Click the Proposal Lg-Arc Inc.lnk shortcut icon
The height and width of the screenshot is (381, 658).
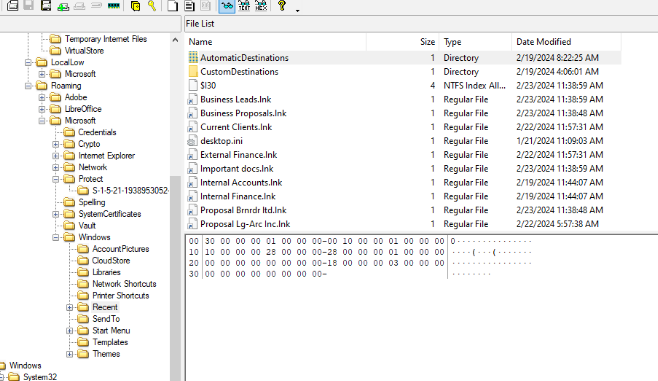(192, 224)
